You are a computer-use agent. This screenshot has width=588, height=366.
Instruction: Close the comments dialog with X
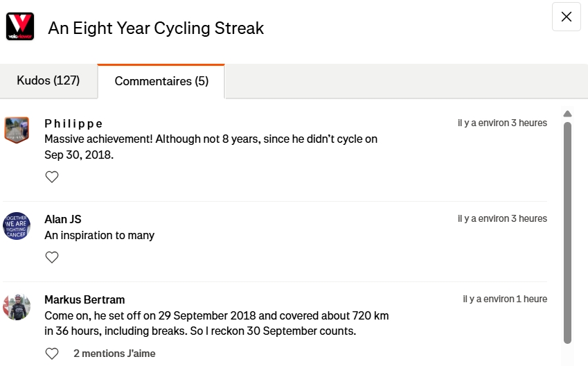coord(566,17)
